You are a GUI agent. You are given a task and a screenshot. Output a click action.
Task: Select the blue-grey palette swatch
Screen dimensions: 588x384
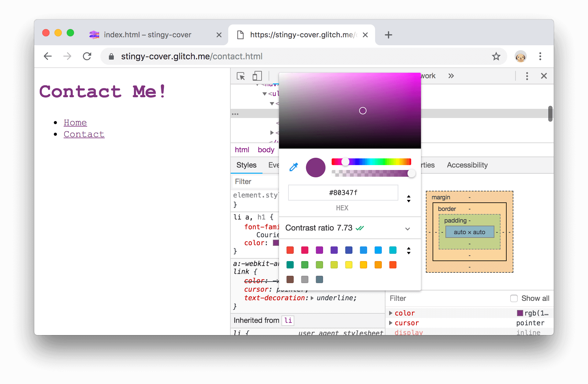coord(319,279)
